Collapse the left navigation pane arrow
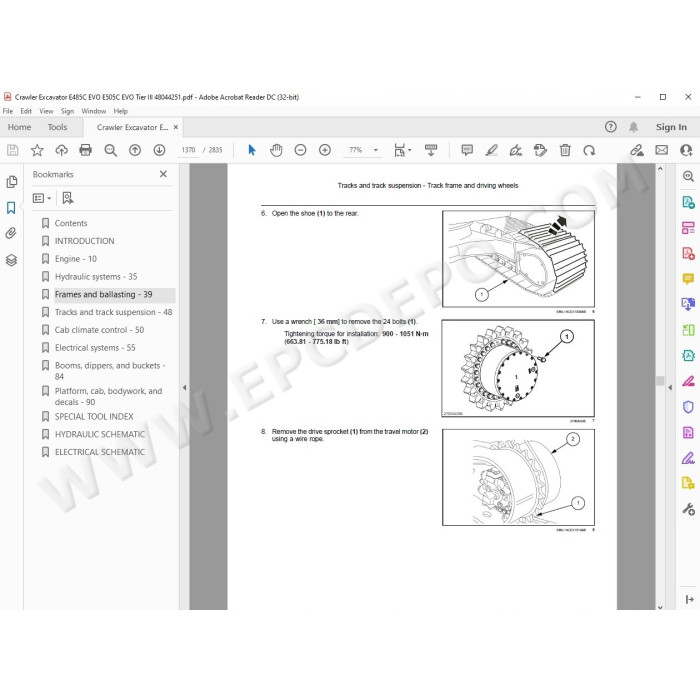 pyautogui.click(x=184, y=388)
